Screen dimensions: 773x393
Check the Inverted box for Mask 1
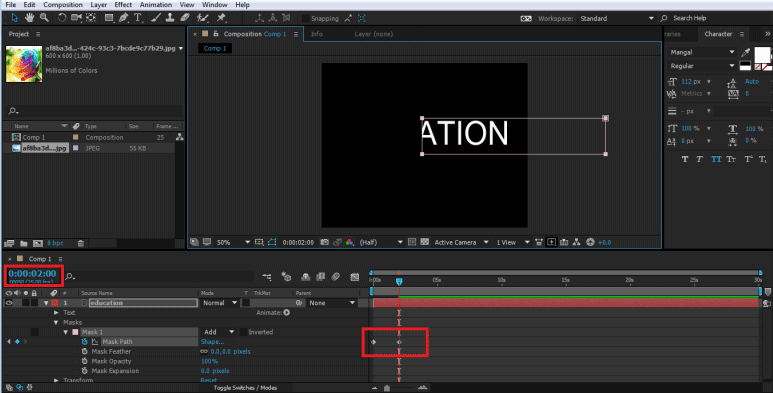coord(243,332)
